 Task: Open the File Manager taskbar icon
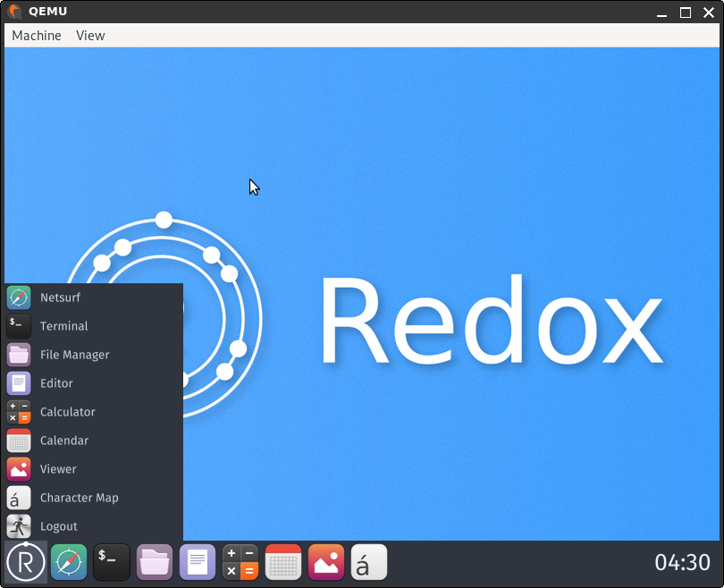pos(154,562)
